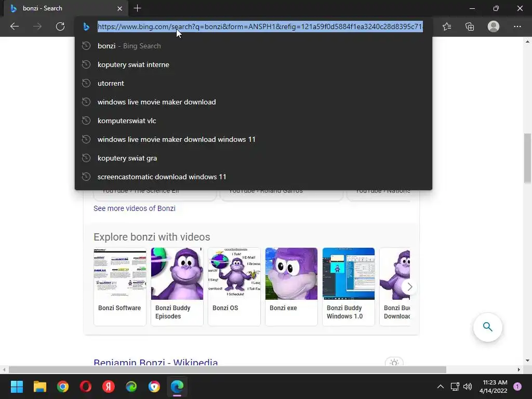This screenshot has width=532, height=399.
Task: Click the forward navigation arrow
Action: click(x=37, y=26)
